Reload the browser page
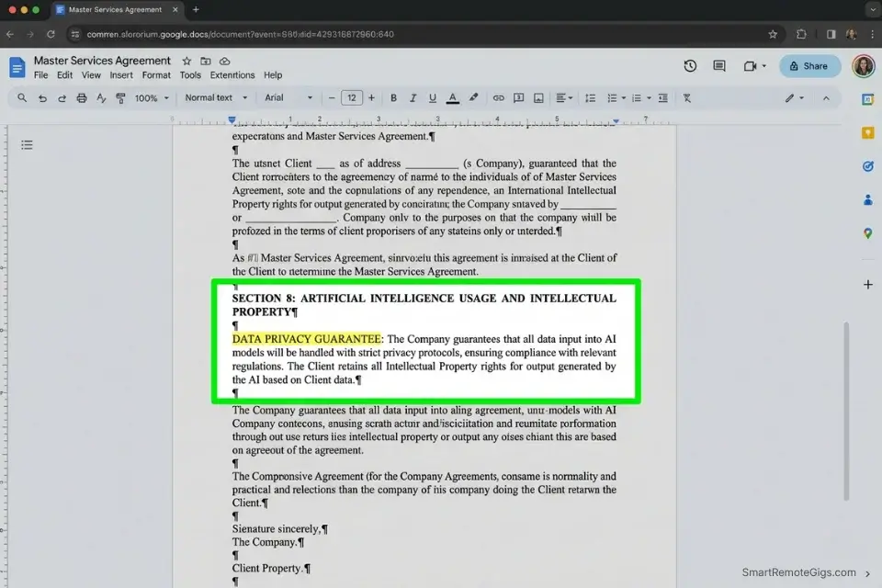The height and width of the screenshot is (588, 882). (x=51, y=34)
